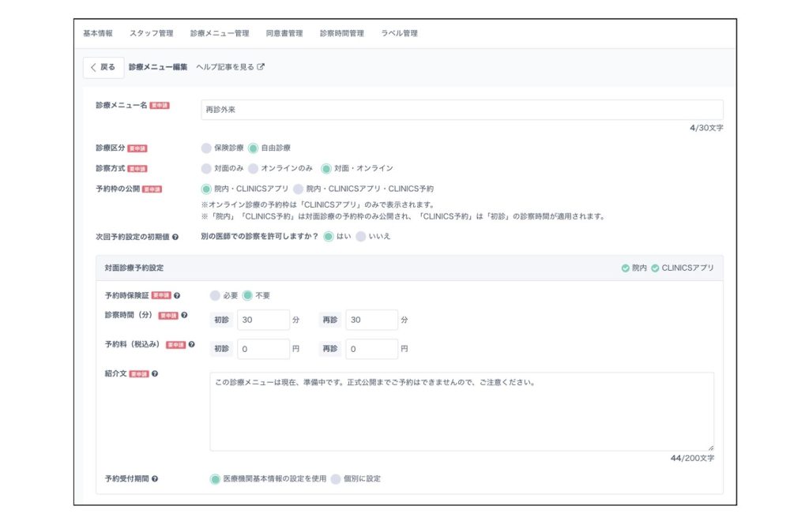Select いいえ for another doctor permission
The width and height of the screenshot is (809, 532).
[x=361, y=236]
